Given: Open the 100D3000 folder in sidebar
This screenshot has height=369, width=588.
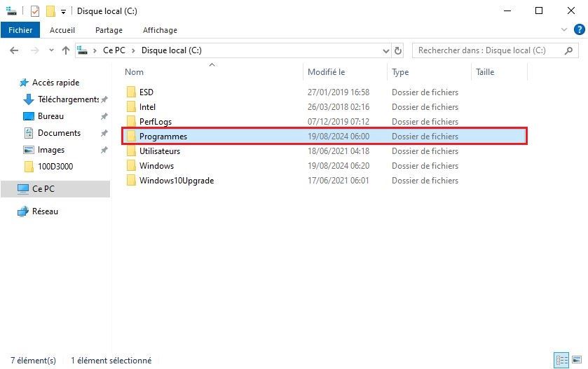Looking at the screenshot, I should pos(55,167).
